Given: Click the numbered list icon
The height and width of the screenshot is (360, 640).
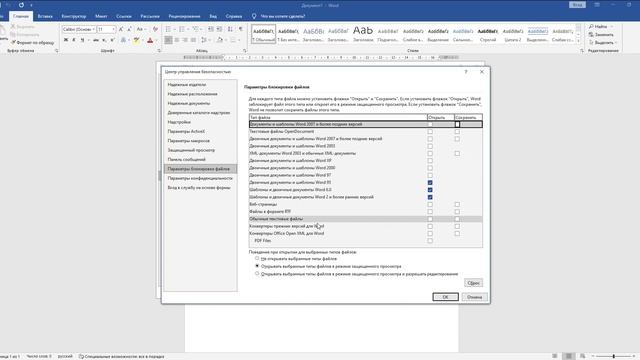Looking at the screenshot, I should point(182,29).
